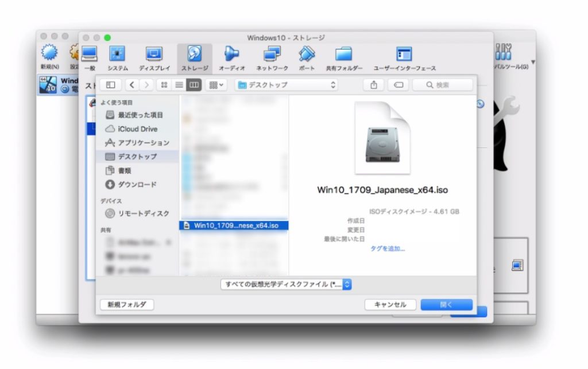Switch to icon view in file dialog
Viewport: 588px width, 369px height.
(164, 85)
